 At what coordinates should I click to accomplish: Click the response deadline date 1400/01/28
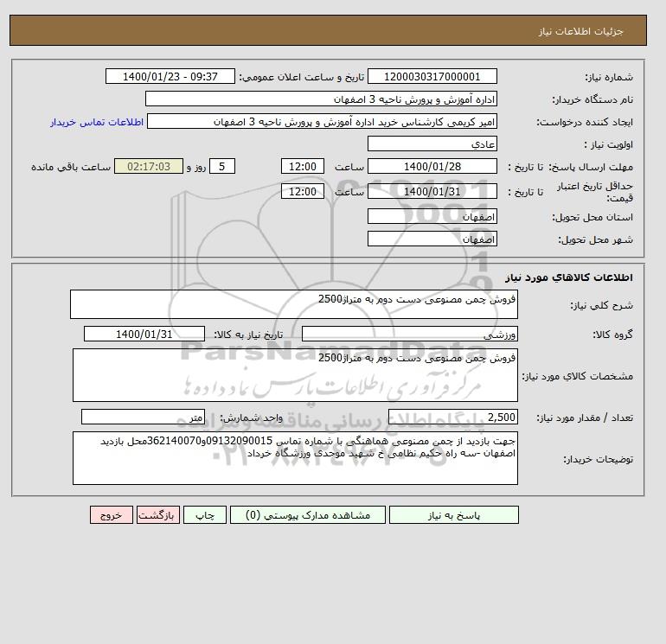coord(432,167)
